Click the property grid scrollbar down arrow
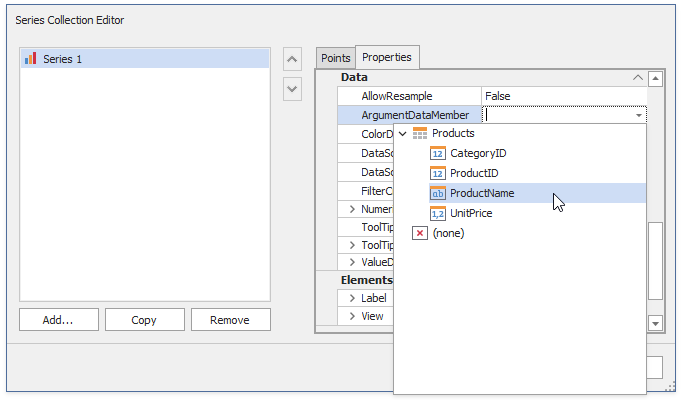Viewport: 682px width, 400px height. click(x=655, y=323)
